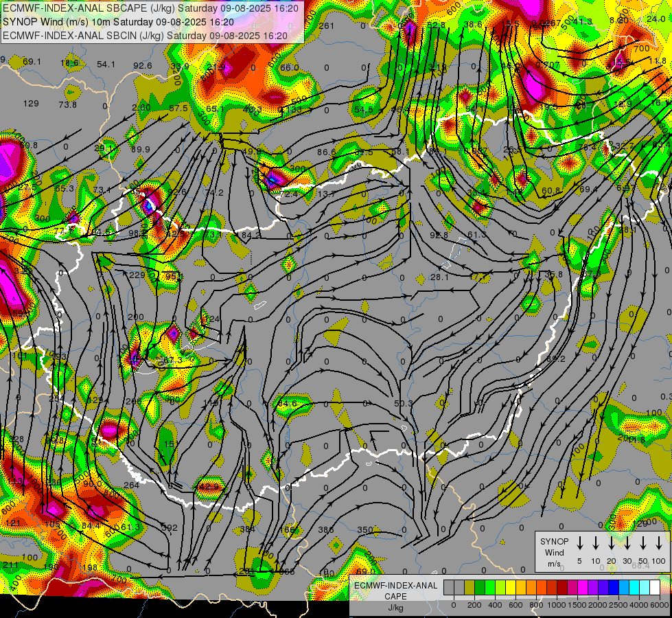The height and width of the screenshot is (618, 672).
Task: Click the map value '65.3'
Action: click(x=65, y=188)
